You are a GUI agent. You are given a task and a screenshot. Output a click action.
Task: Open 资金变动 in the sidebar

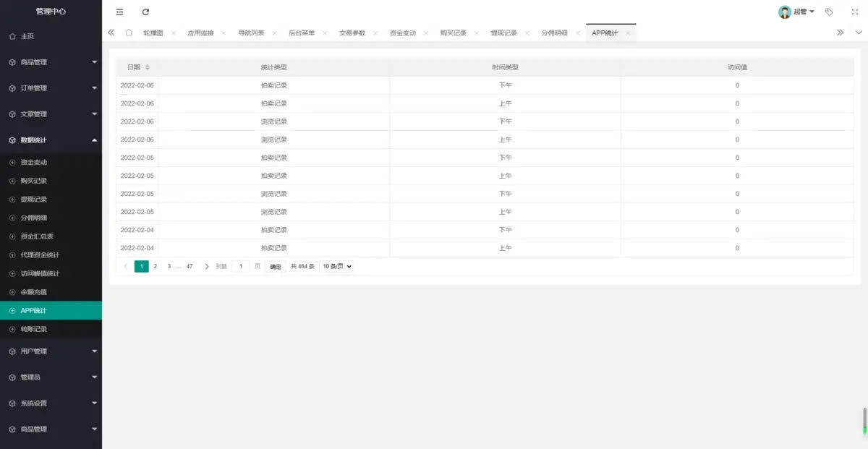click(x=51, y=163)
